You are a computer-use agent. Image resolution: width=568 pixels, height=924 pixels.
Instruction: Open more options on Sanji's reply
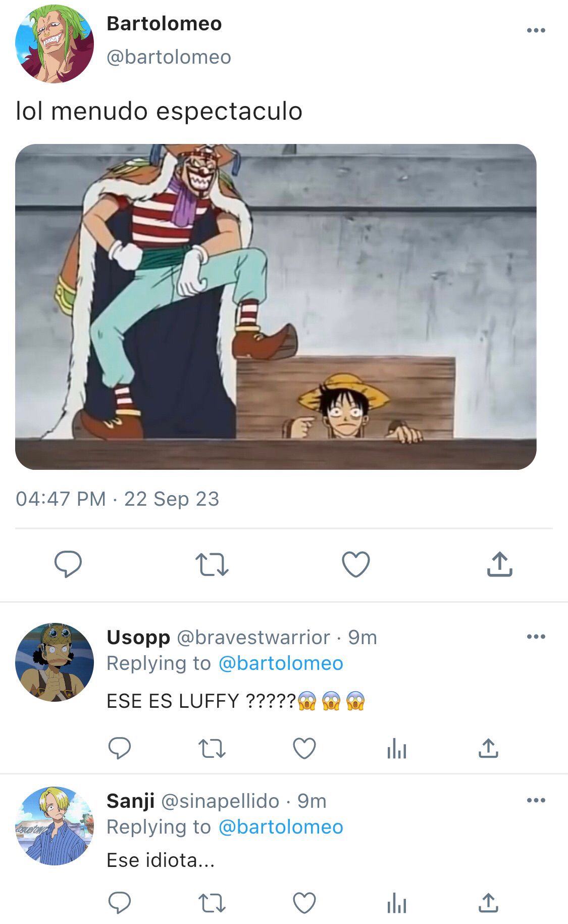tap(536, 800)
